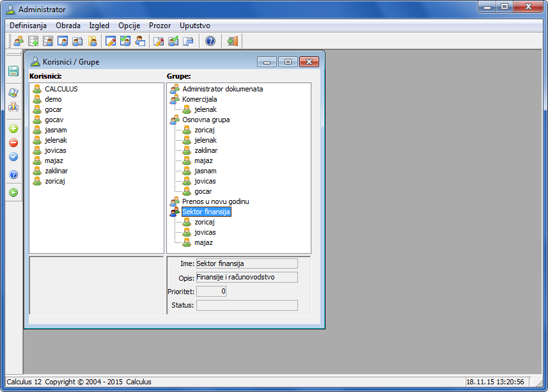Click the Opis field with Finansije i računovodstvo
This screenshot has height=392, width=548.
coord(247,278)
